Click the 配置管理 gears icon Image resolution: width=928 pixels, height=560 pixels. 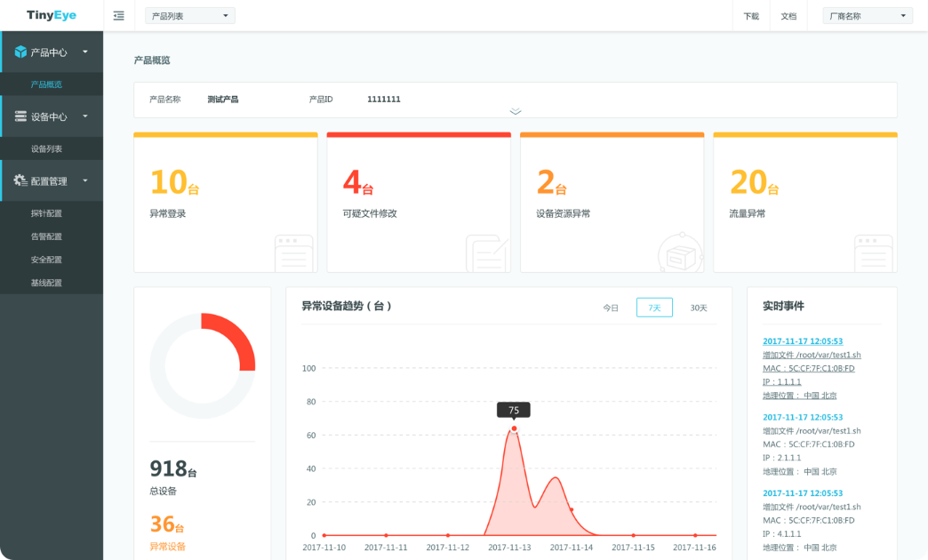(20, 180)
